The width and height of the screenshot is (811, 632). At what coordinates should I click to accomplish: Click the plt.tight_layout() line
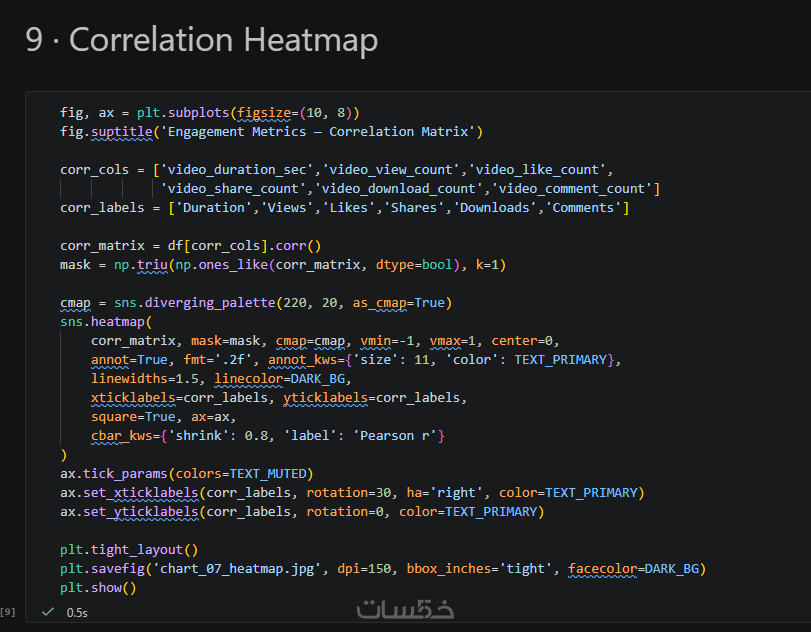tap(129, 550)
